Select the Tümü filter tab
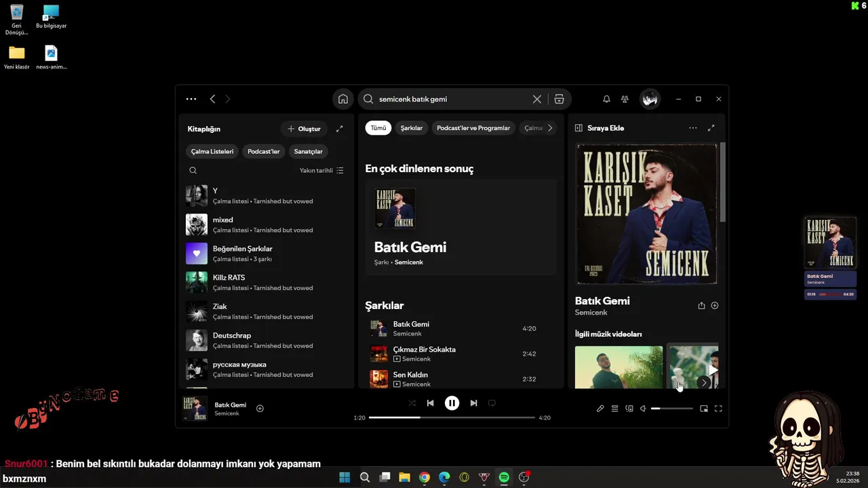 (378, 128)
